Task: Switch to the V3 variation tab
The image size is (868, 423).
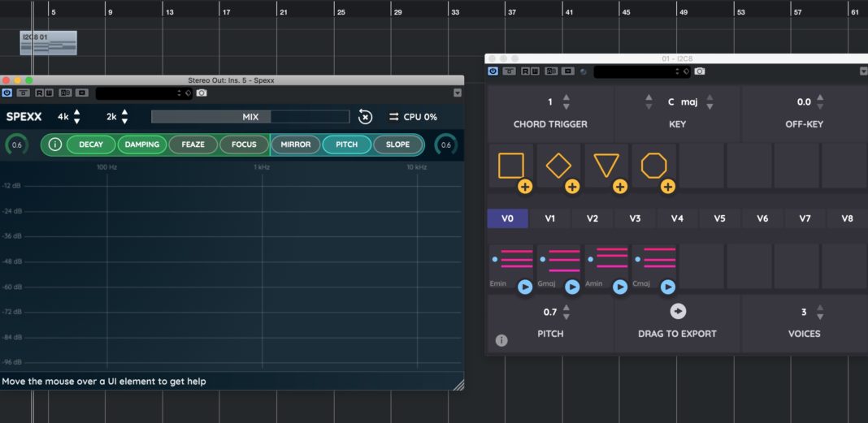Action: [x=635, y=218]
